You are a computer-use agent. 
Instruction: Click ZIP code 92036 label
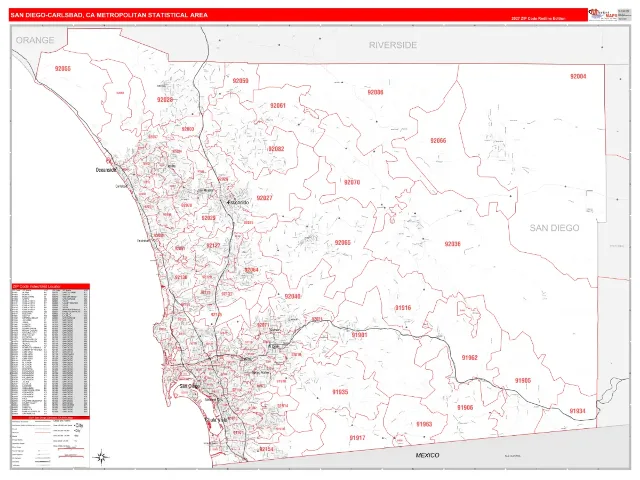[x=452, y=244]
